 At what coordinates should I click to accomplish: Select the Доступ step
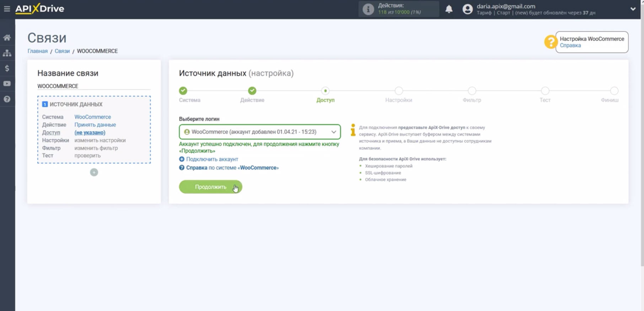(x=325, y=91)
